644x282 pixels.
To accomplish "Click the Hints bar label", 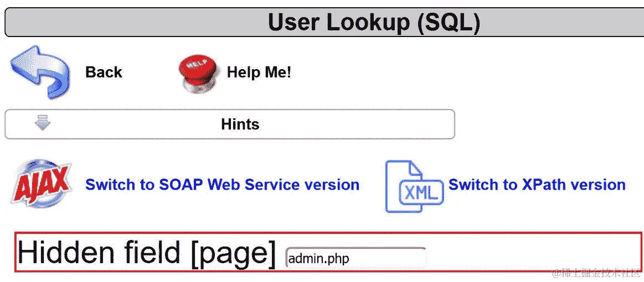I will [240, 124].
